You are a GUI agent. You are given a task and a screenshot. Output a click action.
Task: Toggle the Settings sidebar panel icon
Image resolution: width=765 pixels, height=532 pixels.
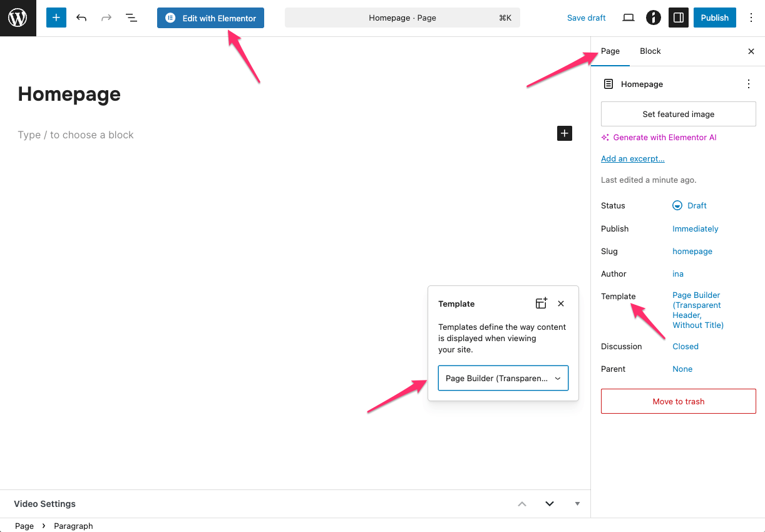click(678, 18)
